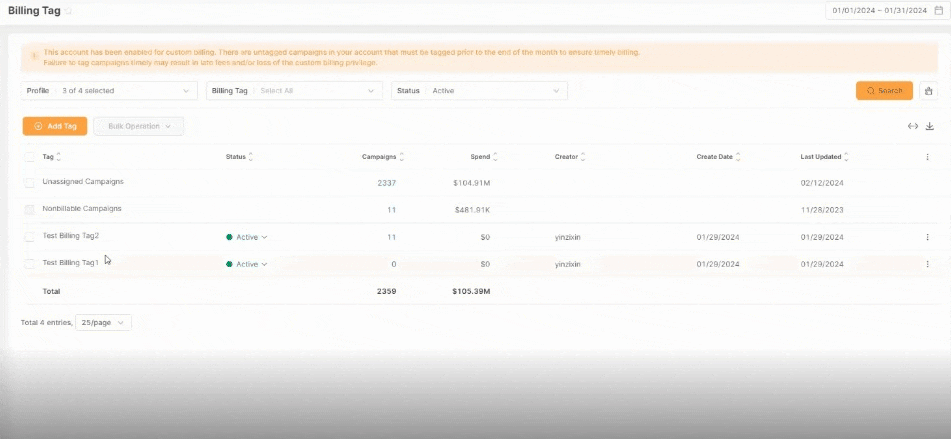Open the more options menu for Test Billing Tag2
Screen dimensions: 951x439
pos(927,237)
